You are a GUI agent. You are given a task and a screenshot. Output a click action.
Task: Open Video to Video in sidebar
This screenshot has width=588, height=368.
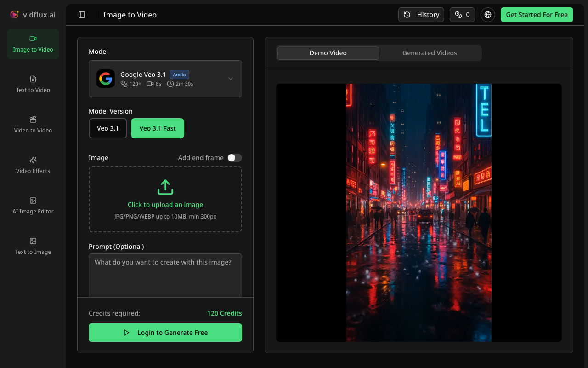tap(33, 125)
